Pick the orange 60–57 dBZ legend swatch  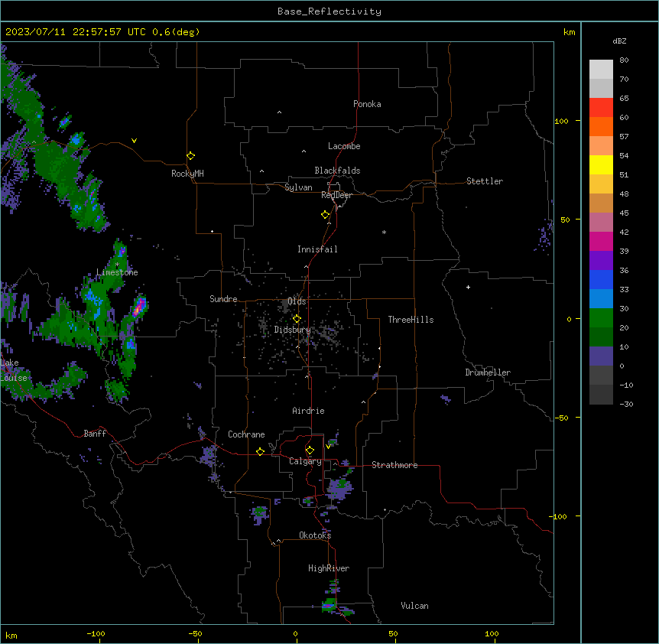[x=601, y=126]
